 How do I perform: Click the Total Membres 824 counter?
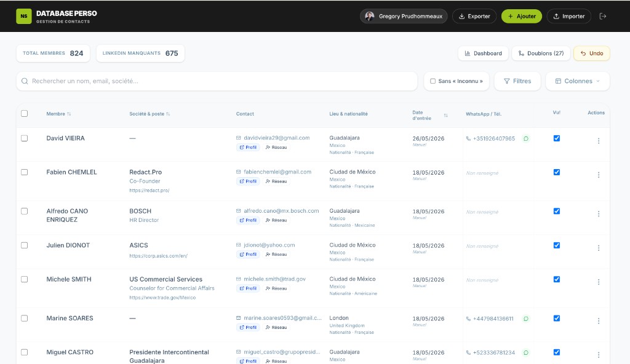tap(53, 53)
